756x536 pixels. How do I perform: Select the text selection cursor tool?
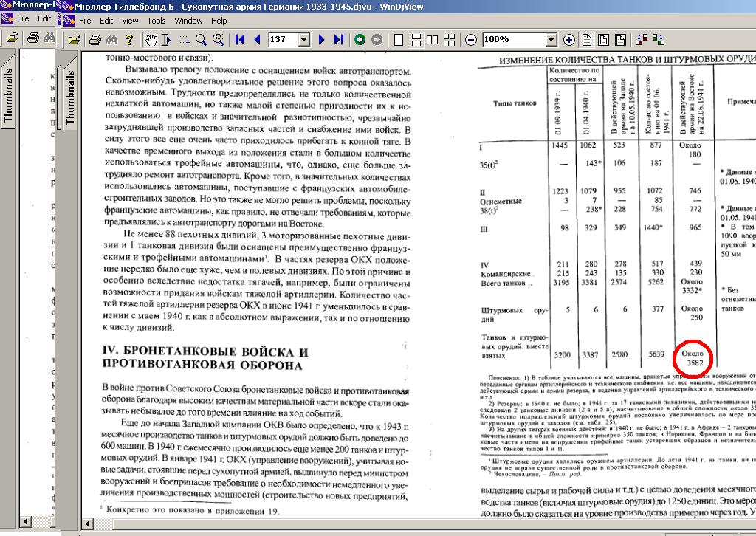click(x=168, y=39)
